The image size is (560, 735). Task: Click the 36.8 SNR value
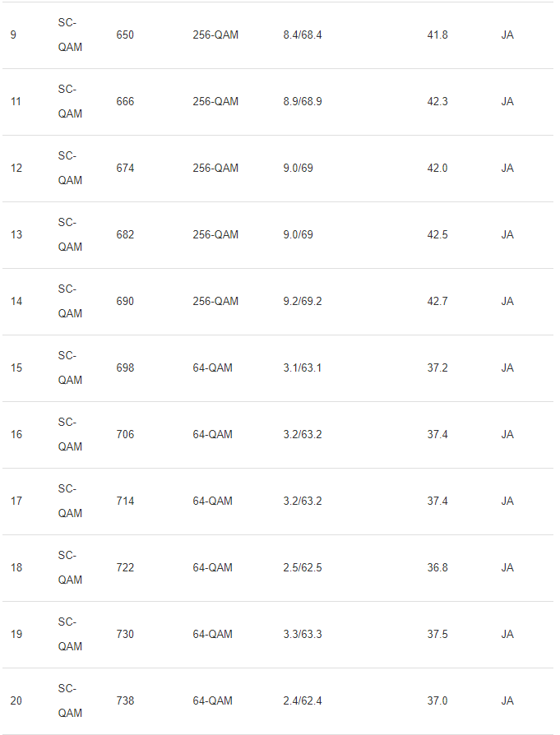coord(437,568)
